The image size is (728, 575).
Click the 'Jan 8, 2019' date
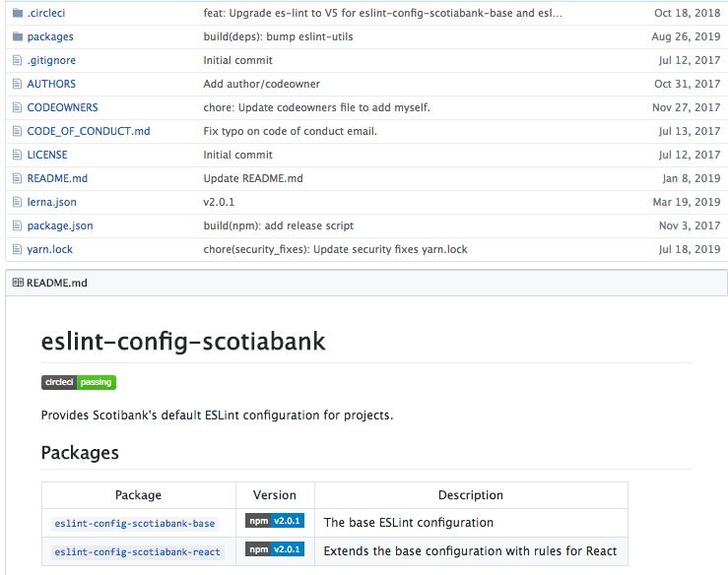[x=692, y=178]
